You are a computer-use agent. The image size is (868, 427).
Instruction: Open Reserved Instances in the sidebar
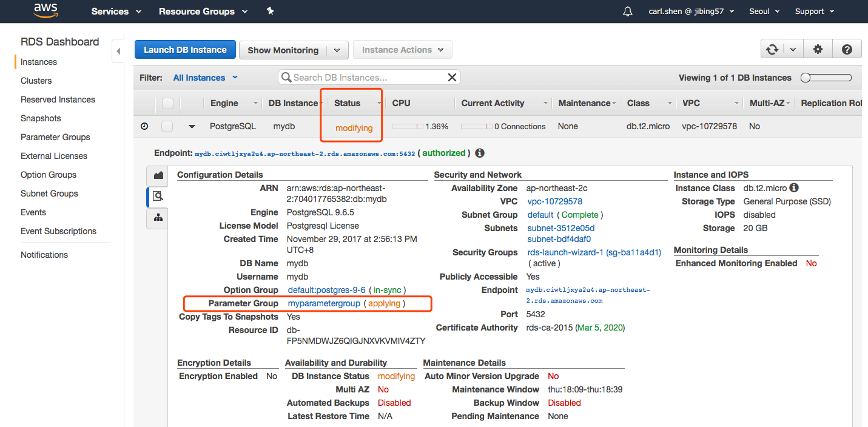[x=58, y=99]
